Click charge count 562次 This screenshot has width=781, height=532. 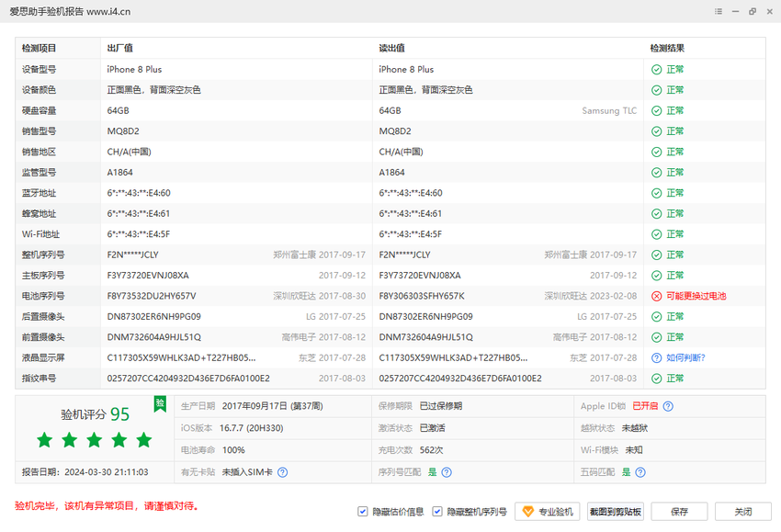(431, 450)
